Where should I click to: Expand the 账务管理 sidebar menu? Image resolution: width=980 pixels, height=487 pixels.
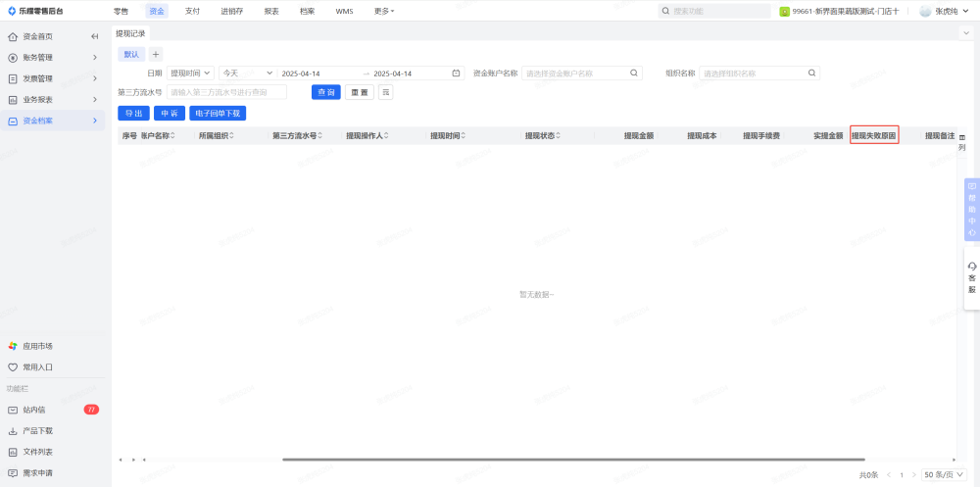tap(54, 58)
